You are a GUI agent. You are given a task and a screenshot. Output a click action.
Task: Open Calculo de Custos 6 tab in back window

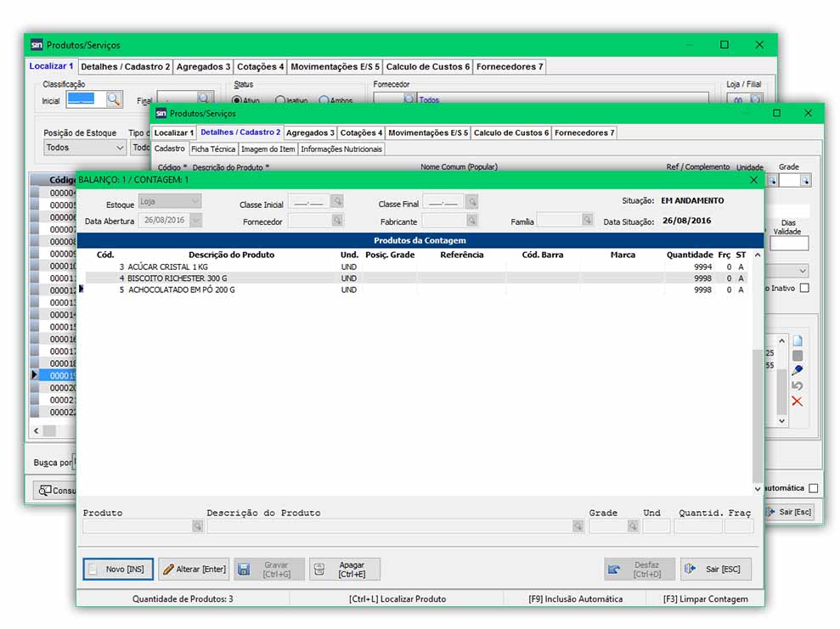click(x=428, y=67)
